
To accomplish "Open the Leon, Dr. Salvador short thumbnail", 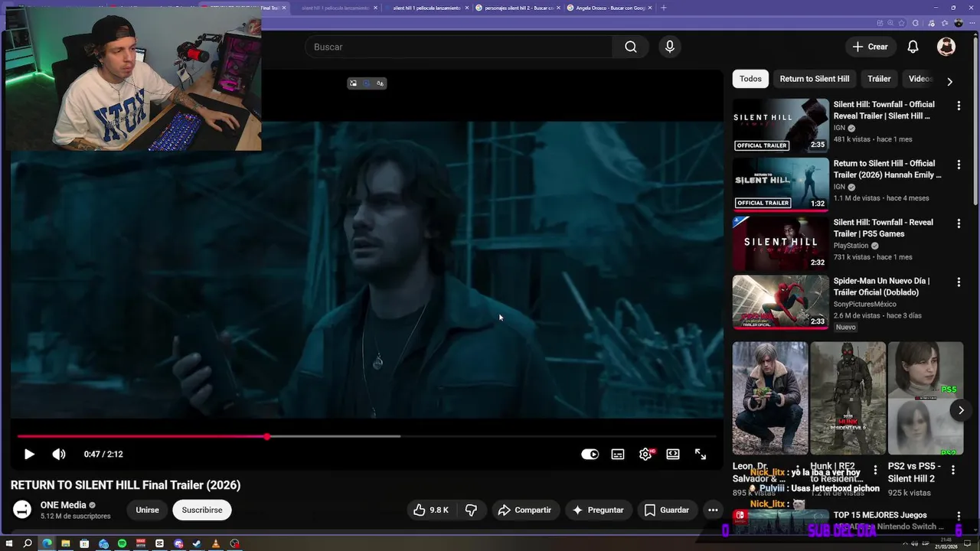I will [x=769, y=398].
